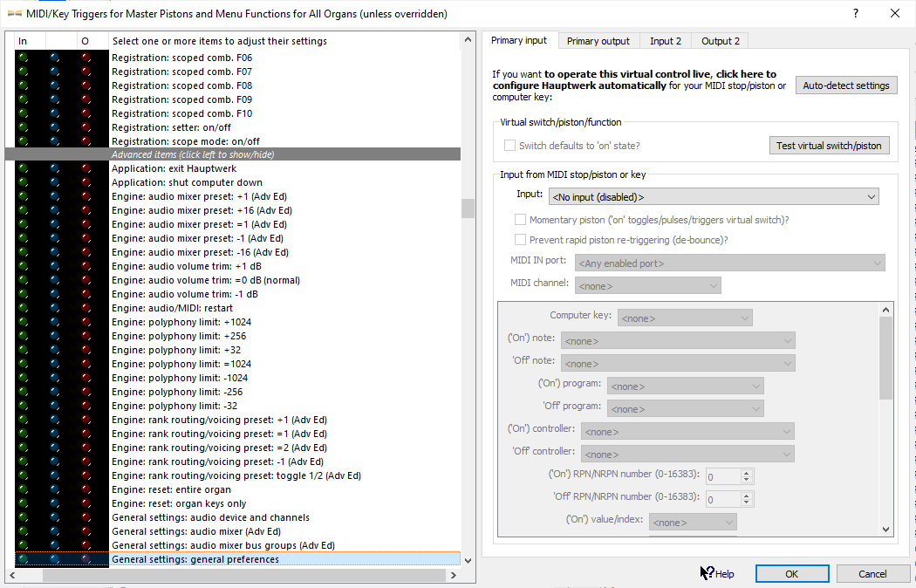
Task: Click green In indicator for 'Application: exit Hauptwerk'
Action: point(23,168)
